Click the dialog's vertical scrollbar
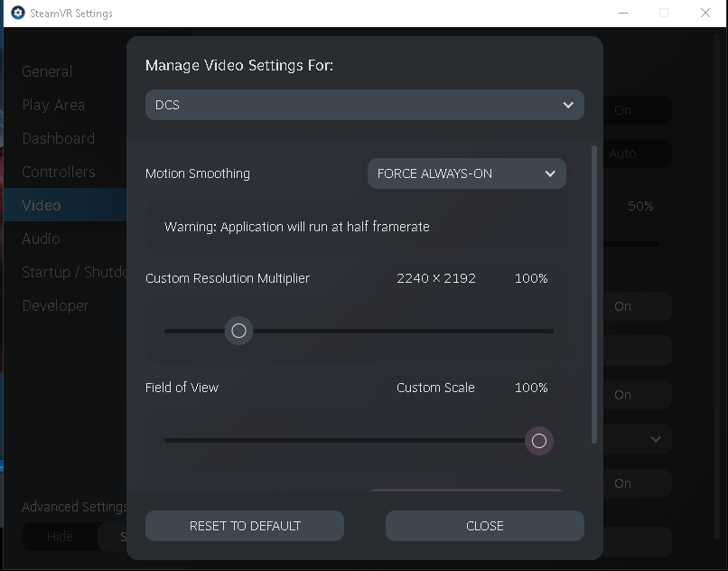The width and height of the screenshot is (728, 571). [593, 295]
